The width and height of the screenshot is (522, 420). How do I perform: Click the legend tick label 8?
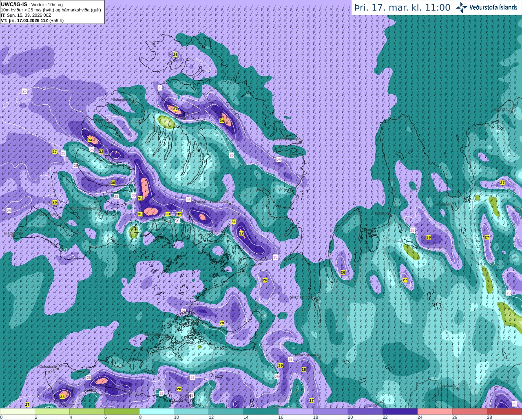tap(140, 417)
